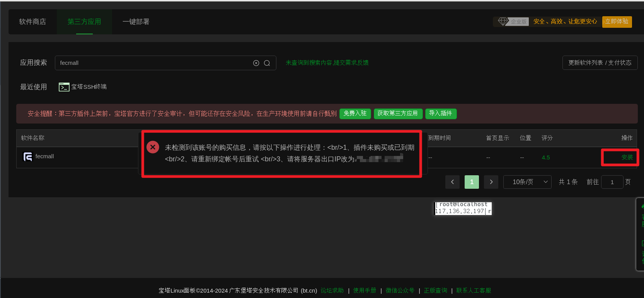Click the 位置 column header
Image resolution: width=644 pixels, height=298 pixels.
pos(525,138)
